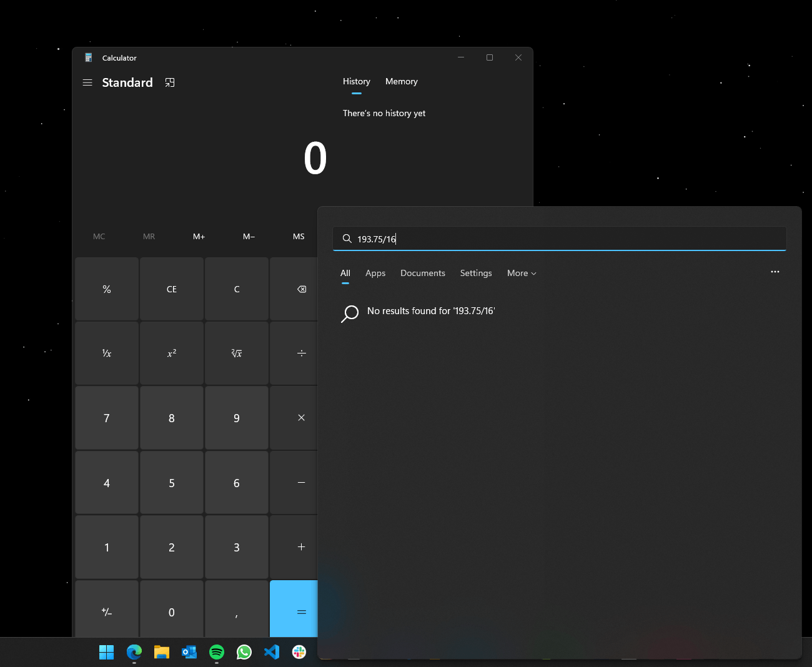Screen dimensions: 812x667
Task: Toggle the plus/minus sign key
Action: (107, 612)
